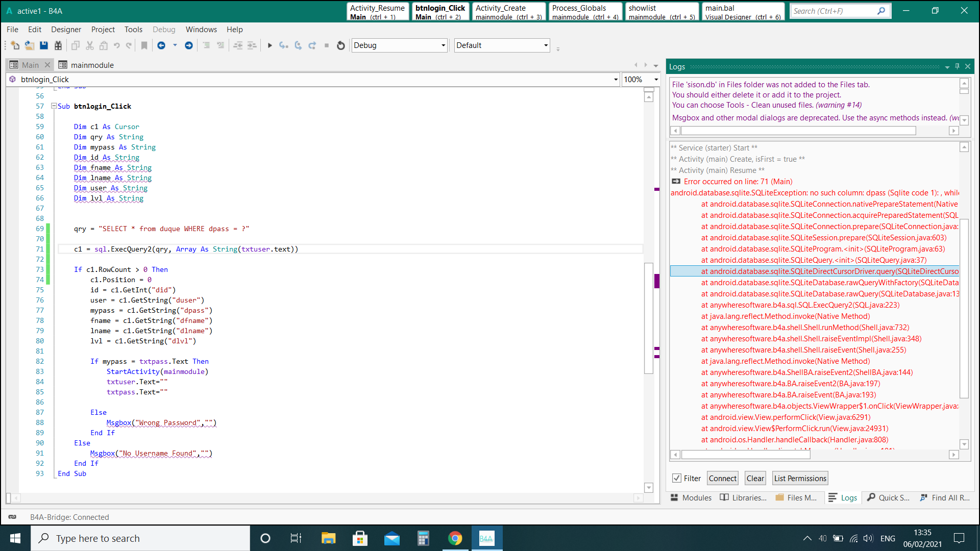Click the Clear logs button

point(755,478)
